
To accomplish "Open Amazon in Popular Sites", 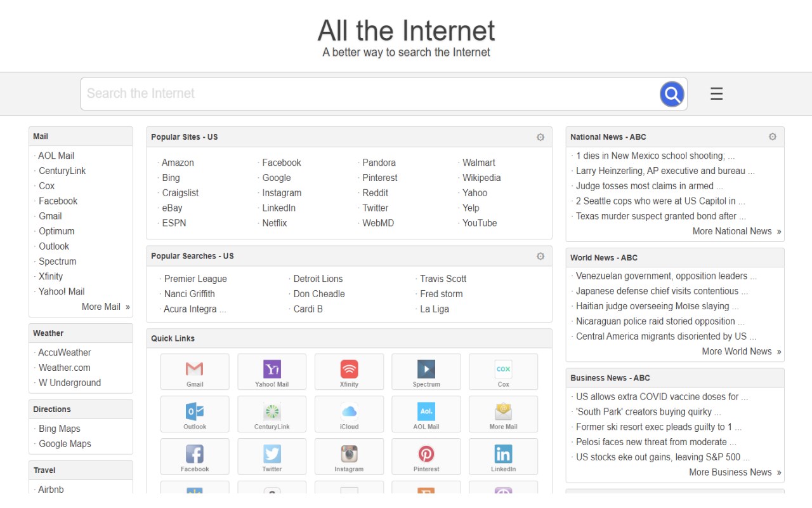I will (x=178, y=163).
